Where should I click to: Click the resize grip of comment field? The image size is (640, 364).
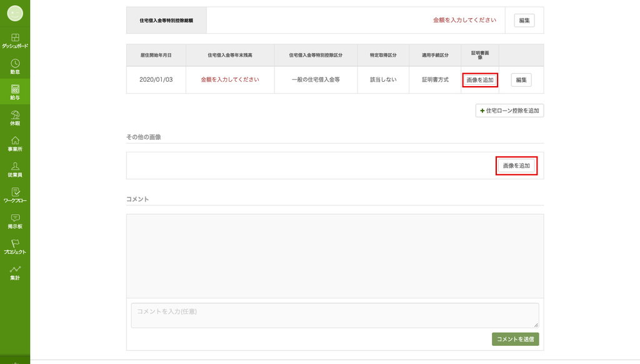[x=536, y=325]
